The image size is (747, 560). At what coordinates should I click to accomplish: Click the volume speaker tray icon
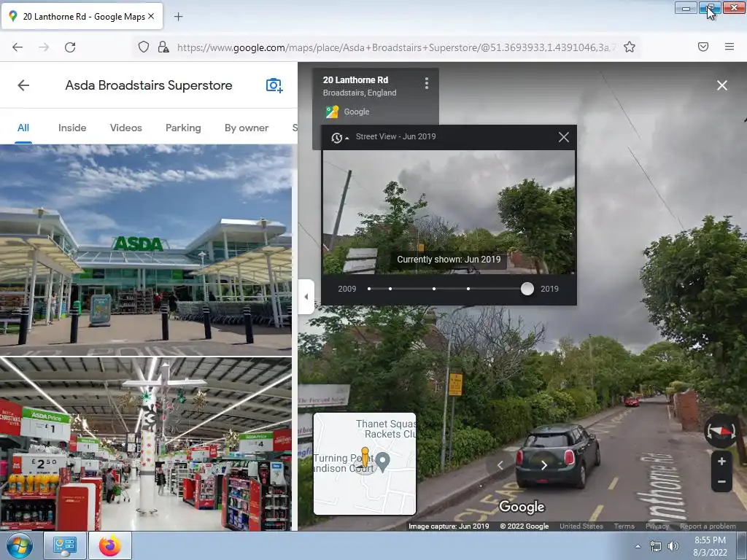pos(673,546)
